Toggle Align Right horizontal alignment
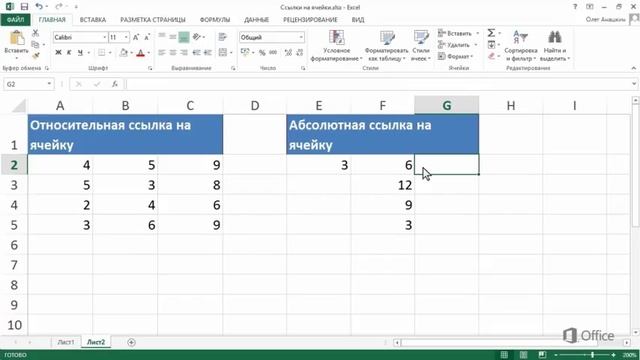The height and width of the screenshot is (360, 640). coord(184,52)
